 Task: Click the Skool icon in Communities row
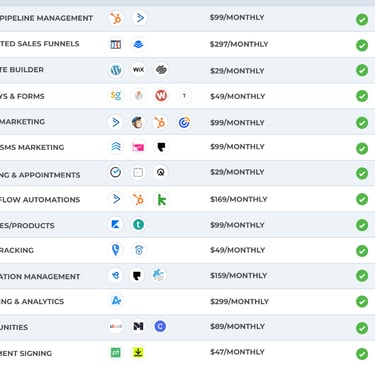coord(116,326)
